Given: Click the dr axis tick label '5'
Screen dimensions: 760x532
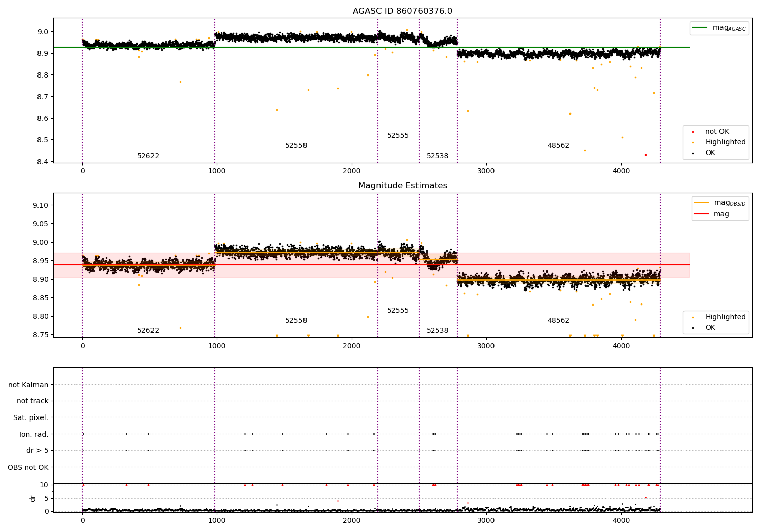Looking at the screenshot, I should click(47, 498).
